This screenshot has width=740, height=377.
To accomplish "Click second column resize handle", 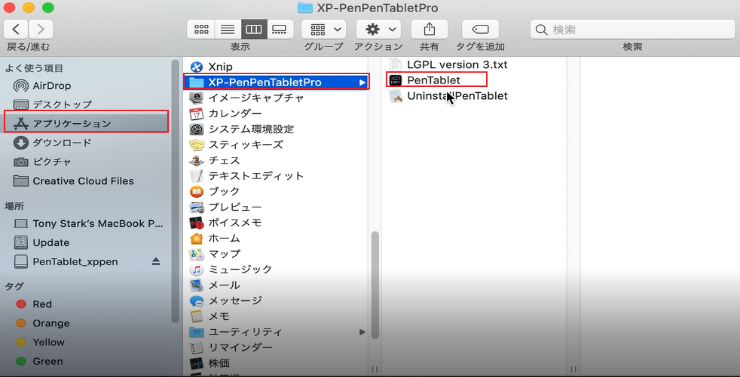I will point(573,369).
